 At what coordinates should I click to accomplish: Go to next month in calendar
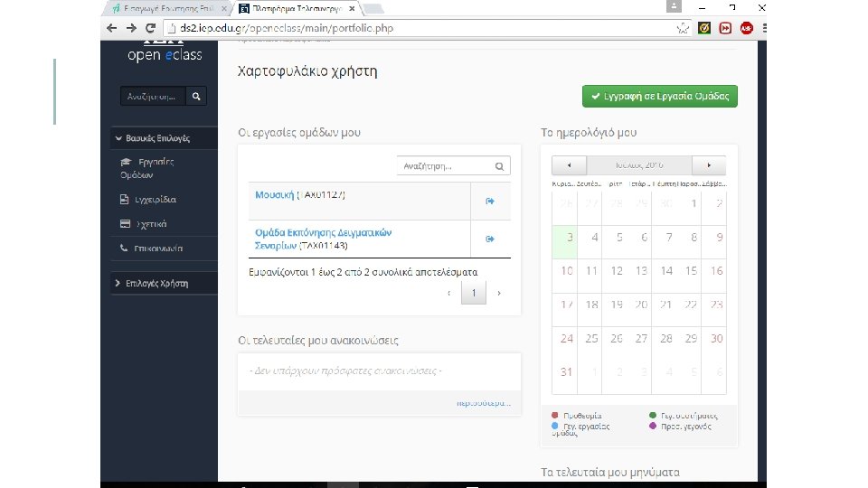(x=709, y=165)
